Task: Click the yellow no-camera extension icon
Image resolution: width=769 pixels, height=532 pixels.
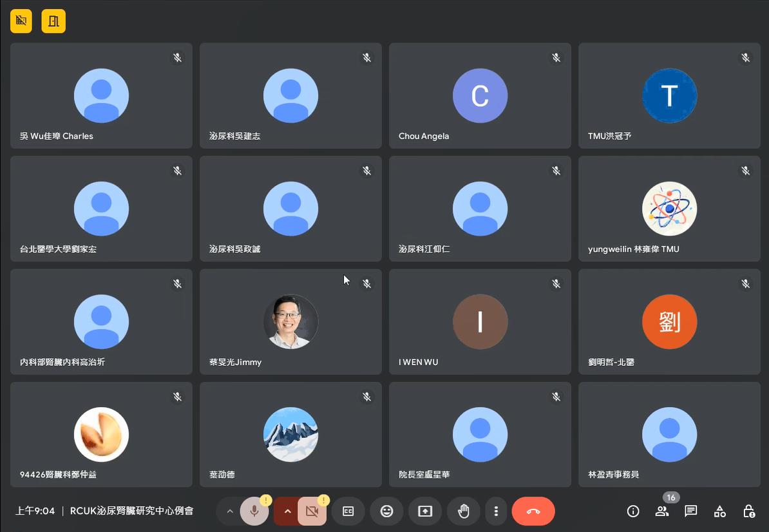Action: point(21,21)
